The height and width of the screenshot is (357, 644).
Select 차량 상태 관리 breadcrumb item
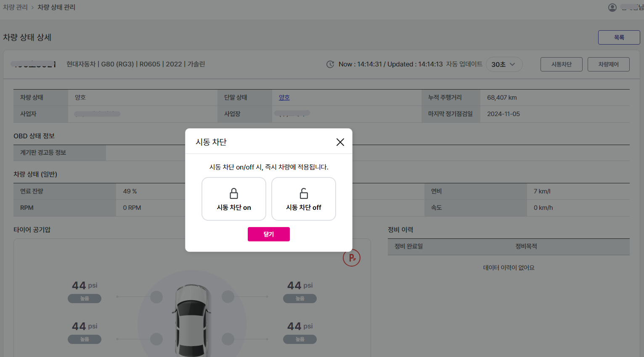coord(56,7)
